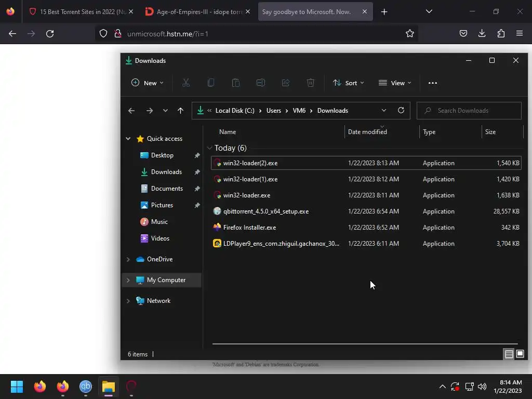Expand address bar history dropdown
The width and height of the screenshot is (532, 399).
coord(384,110)
